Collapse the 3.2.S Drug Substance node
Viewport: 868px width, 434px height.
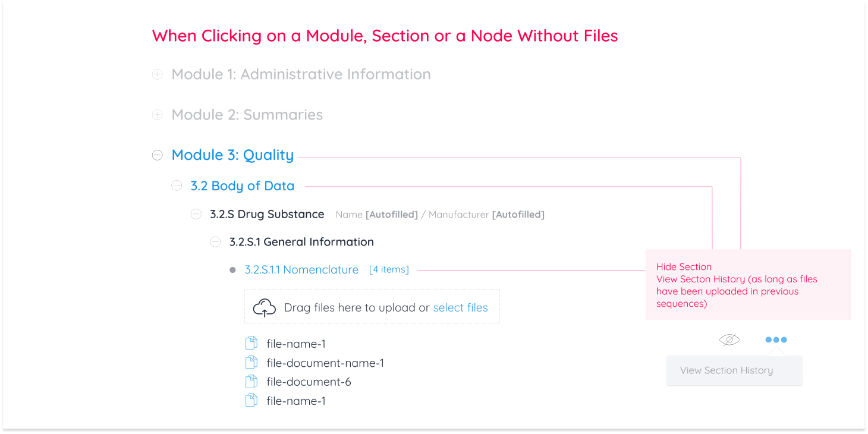tap(196, 214)
